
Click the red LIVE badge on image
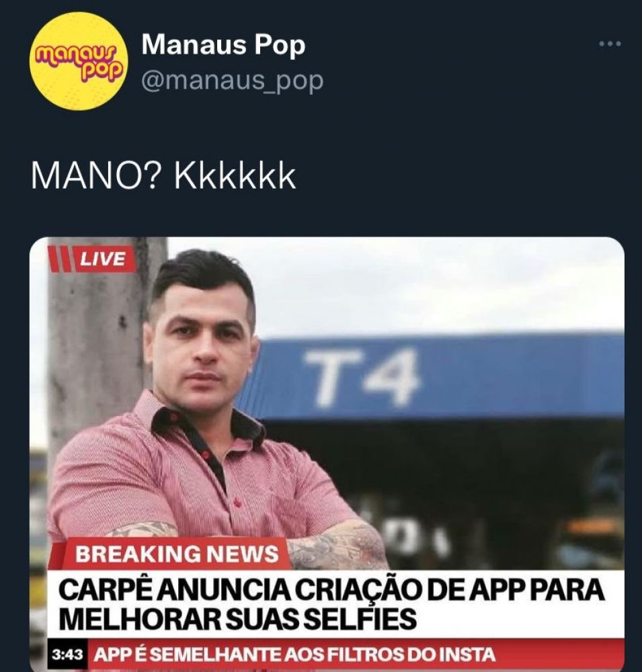[105, 259]
